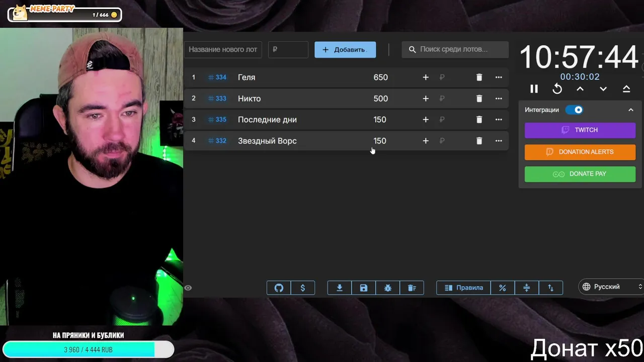The width and height of the screenshot is (644, 362).
Task: Add amount to Звездный Ворс lot
Action: point(426,141)
